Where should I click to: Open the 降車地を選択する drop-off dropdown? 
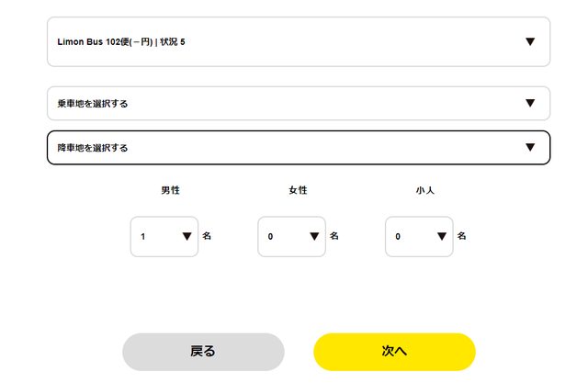276,147
